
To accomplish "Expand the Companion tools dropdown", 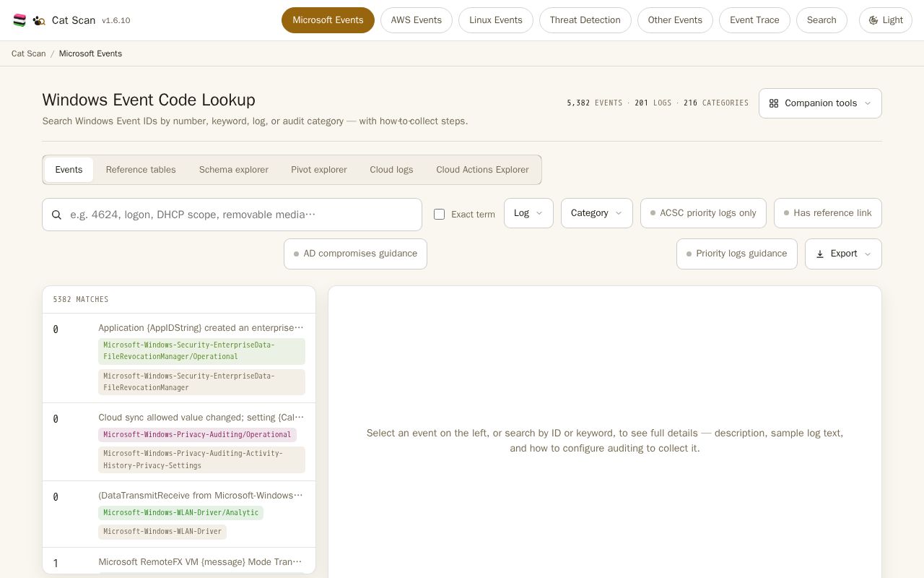I will coord(820,103).
